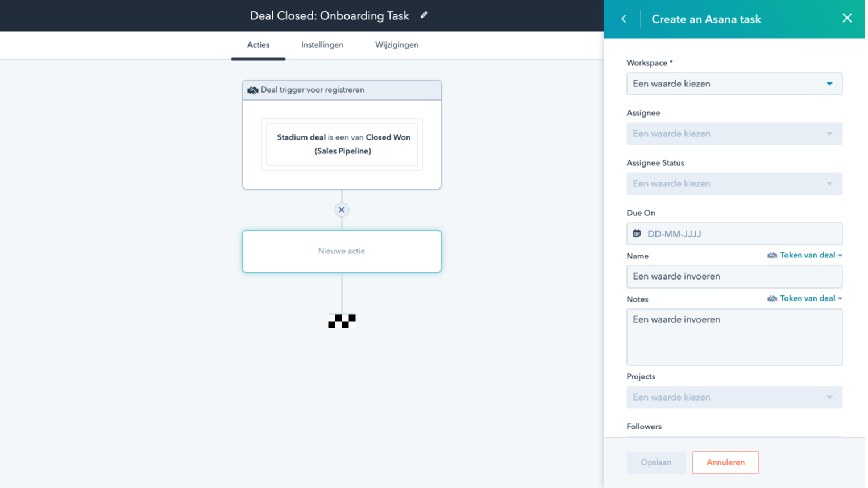Open the Workspace dropdown
Image resolution: width=868 pixels, height=488 pixels.
[734, 84]
